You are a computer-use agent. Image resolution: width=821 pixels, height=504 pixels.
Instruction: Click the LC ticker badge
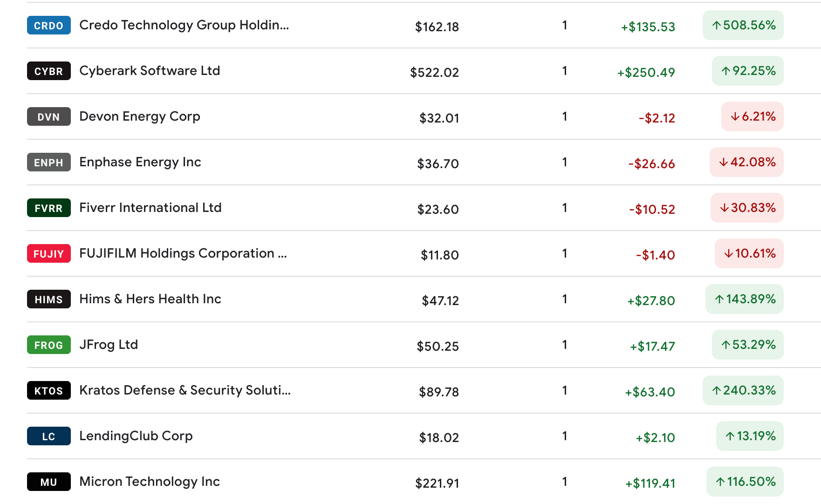(x=48, y=436)
